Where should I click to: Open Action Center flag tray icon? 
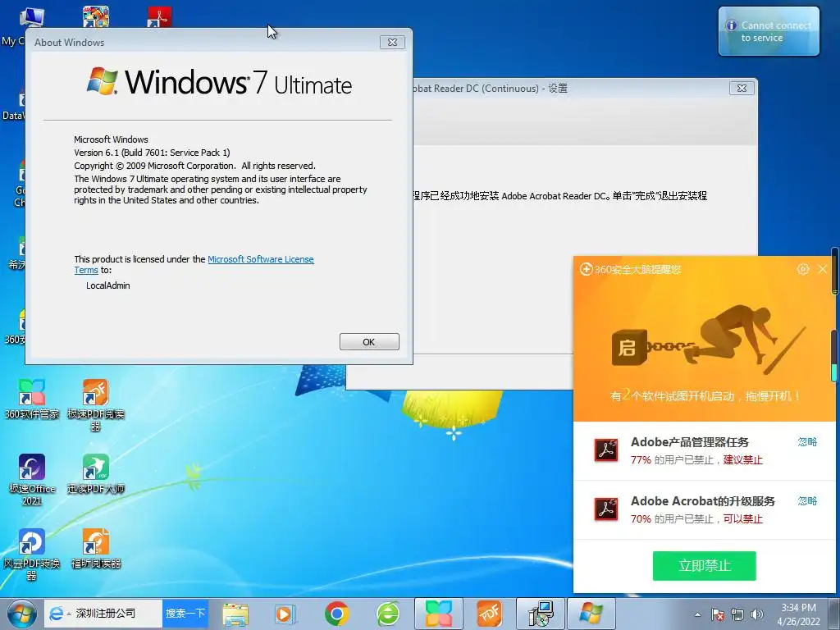(x=718, y=614)
